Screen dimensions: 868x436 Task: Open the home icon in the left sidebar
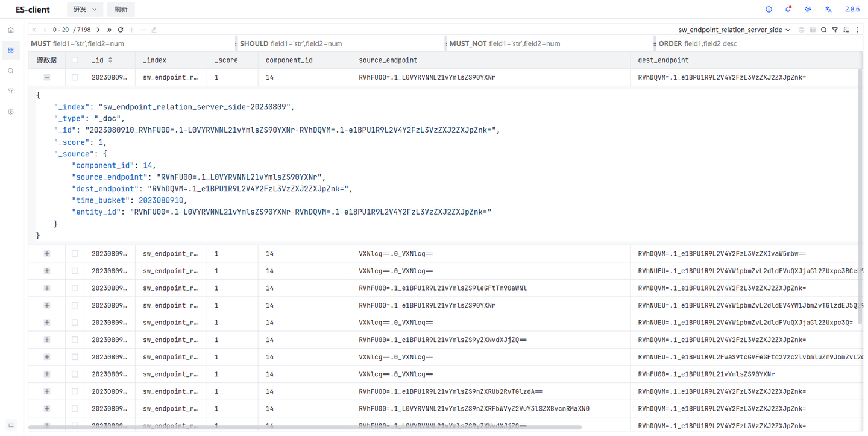10,29
